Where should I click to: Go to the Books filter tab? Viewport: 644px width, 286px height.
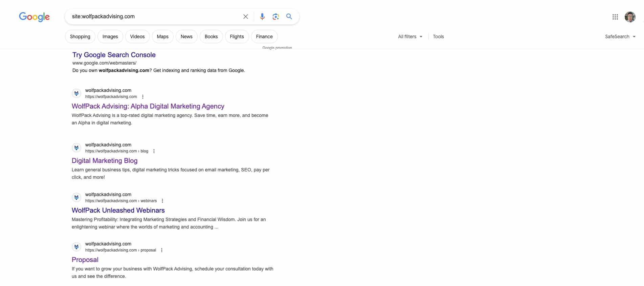point(211,37)
